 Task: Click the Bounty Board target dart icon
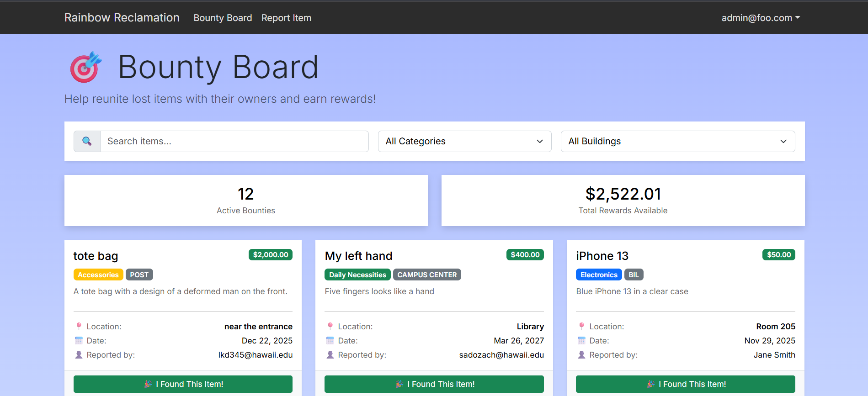pos(85,67)
